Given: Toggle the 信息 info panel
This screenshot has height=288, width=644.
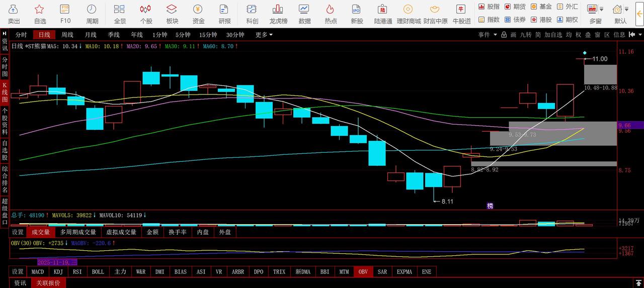Looking at the screenshot, I should (x=619, y=35).
